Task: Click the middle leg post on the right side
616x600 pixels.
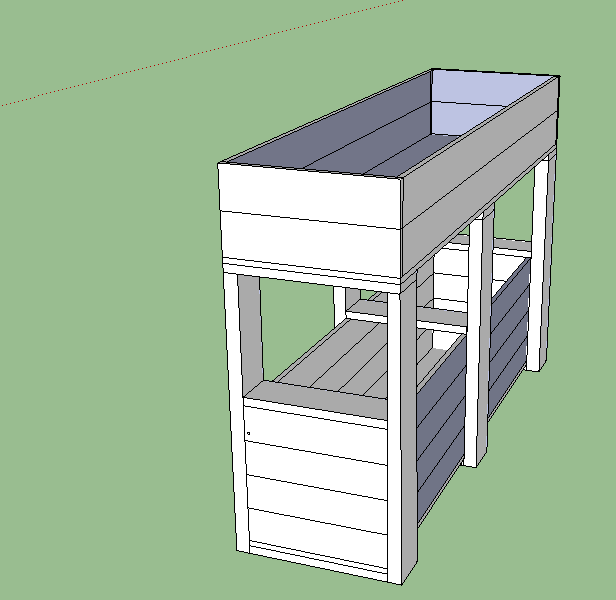Action: point(477,340)
